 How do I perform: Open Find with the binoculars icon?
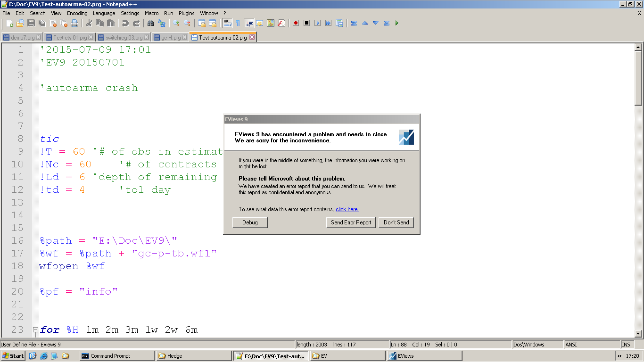[151, 23]
